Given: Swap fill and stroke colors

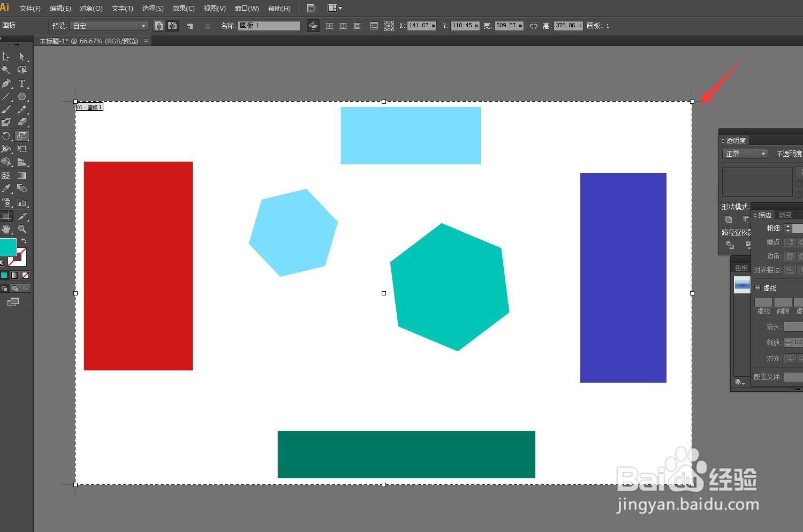Looking at the screenshot, I should click(24, 242).
